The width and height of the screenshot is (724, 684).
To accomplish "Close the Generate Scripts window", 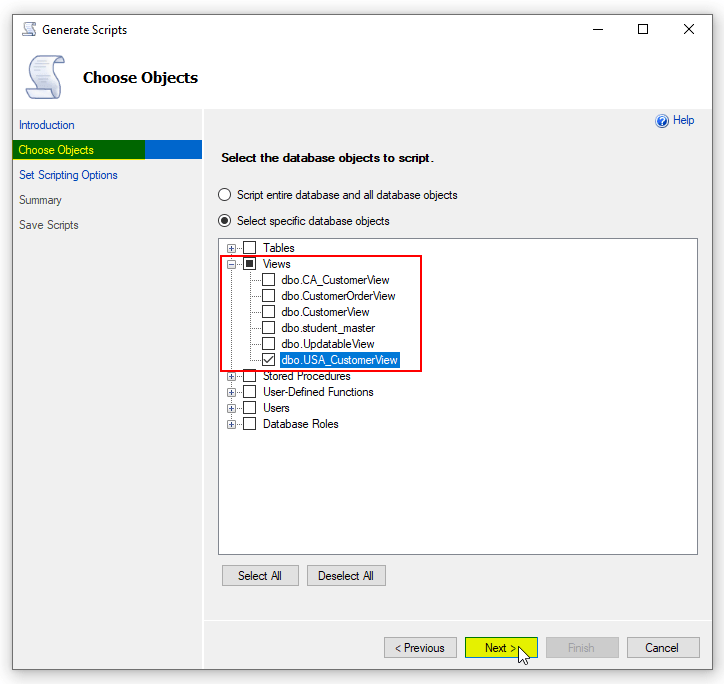I will 688,30.
